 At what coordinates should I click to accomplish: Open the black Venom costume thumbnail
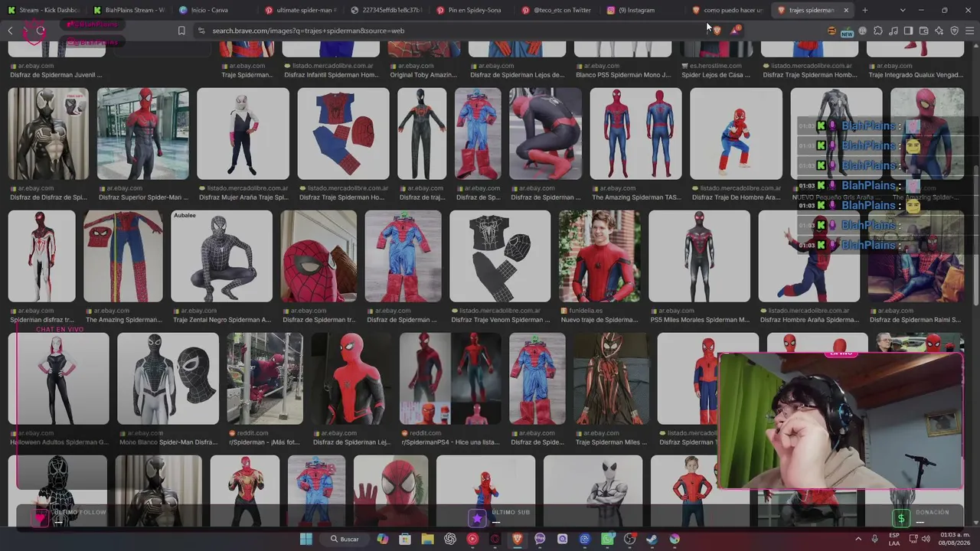coord(48,134)
